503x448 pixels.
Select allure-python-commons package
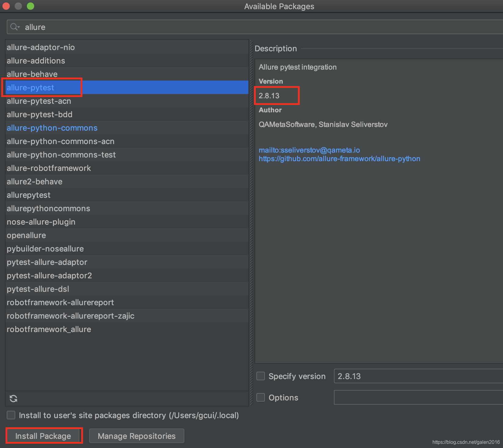tap(127, 128)
